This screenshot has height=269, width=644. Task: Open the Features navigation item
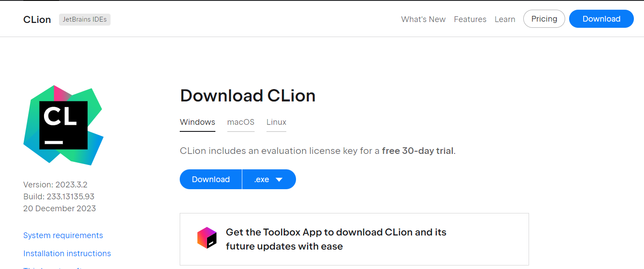470,19
